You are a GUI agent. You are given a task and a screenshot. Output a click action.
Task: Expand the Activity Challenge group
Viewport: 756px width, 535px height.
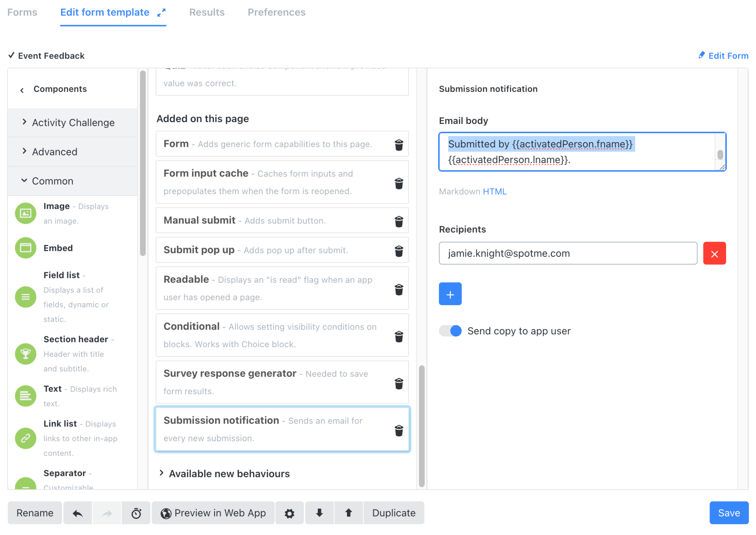[x=73, y=122]
